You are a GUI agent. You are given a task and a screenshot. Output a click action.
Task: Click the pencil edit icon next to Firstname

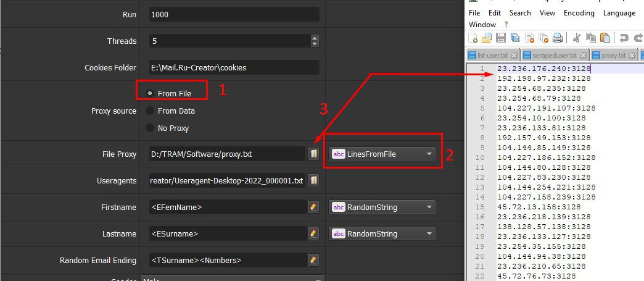pyautogui.click(x=313, y=207)
